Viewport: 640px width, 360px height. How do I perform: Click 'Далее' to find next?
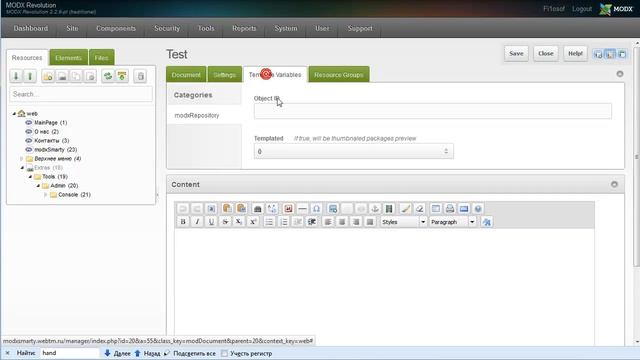[118, 353]
